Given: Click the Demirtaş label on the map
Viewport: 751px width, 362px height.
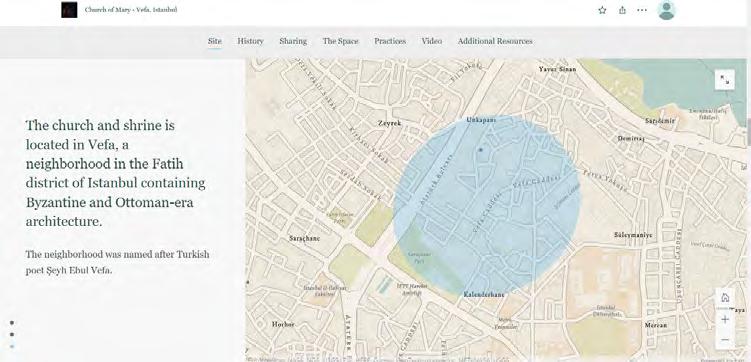Looking at the screenshot, I should (631, 138).
